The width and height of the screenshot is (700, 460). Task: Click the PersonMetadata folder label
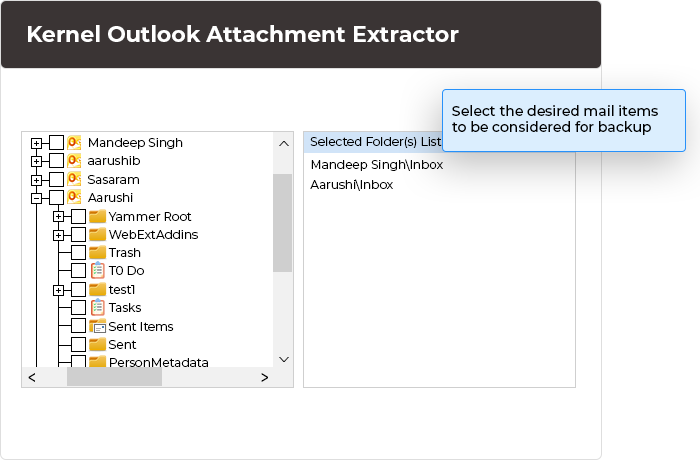[158, 362]
